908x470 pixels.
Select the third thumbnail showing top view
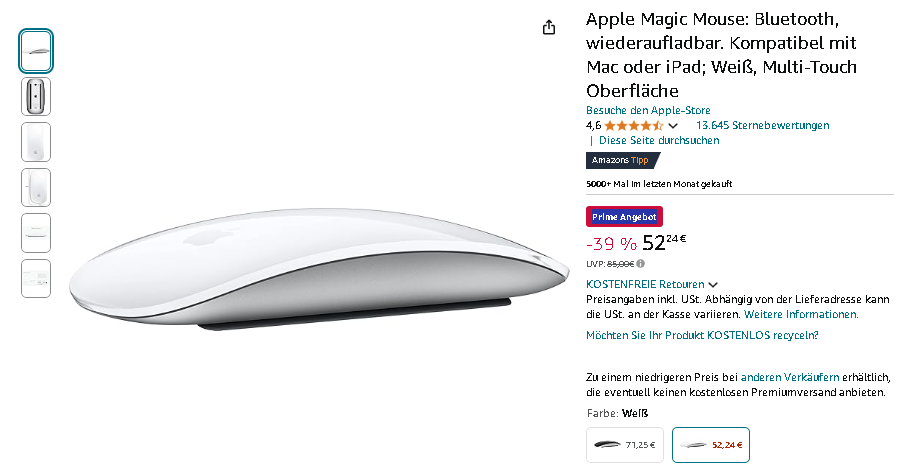36,142
